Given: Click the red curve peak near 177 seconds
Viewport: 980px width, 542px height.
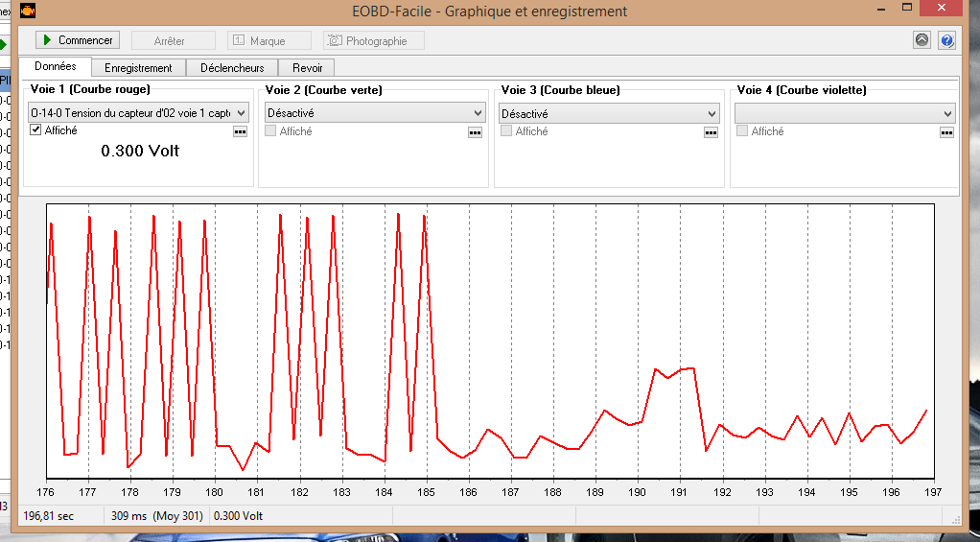Looking at the screenshot, I should pos(89,218).
